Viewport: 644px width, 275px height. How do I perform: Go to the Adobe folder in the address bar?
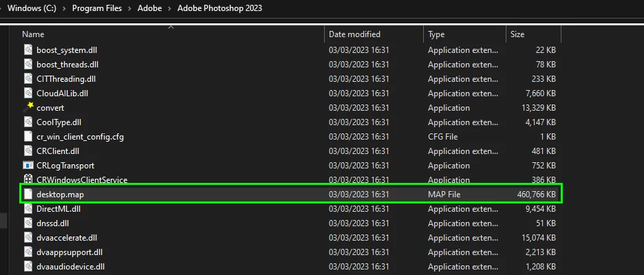pyautogui.click(x=149, y=8)
